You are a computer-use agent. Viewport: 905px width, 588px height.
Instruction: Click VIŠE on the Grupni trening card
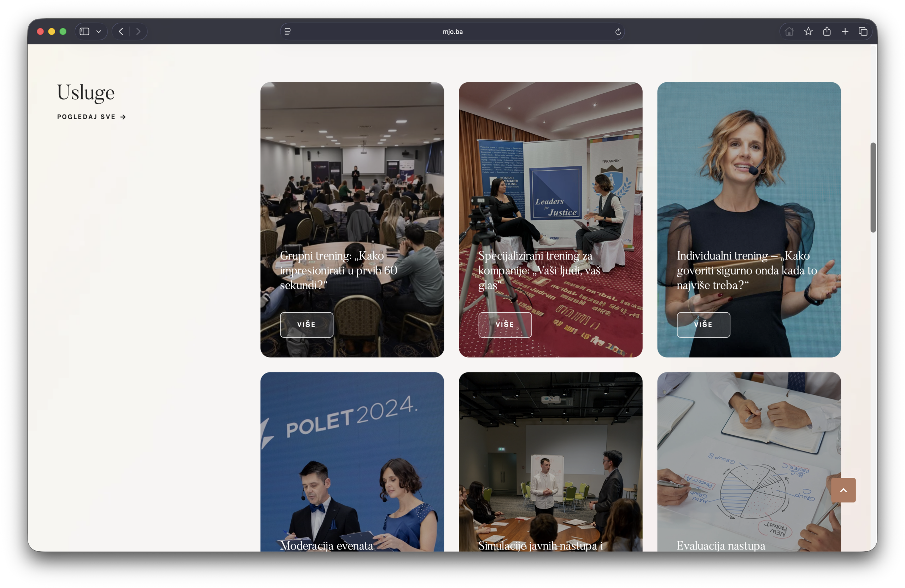coord(306,325)
